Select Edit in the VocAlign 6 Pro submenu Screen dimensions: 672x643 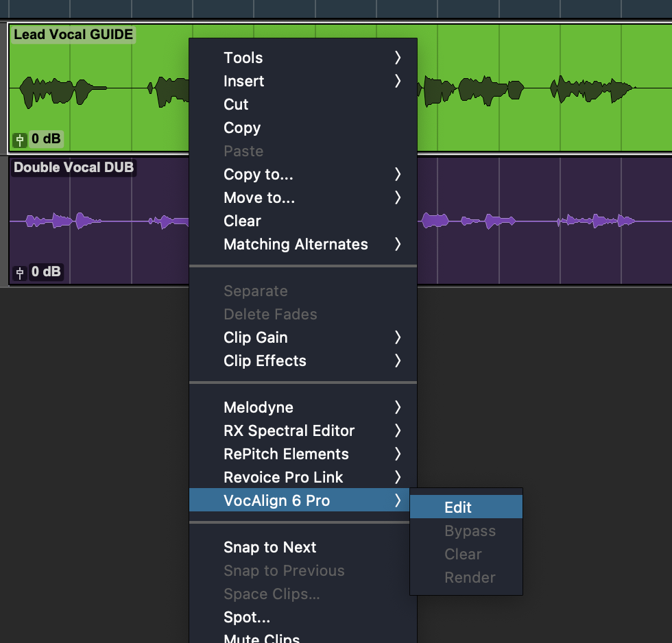point(457,507)
